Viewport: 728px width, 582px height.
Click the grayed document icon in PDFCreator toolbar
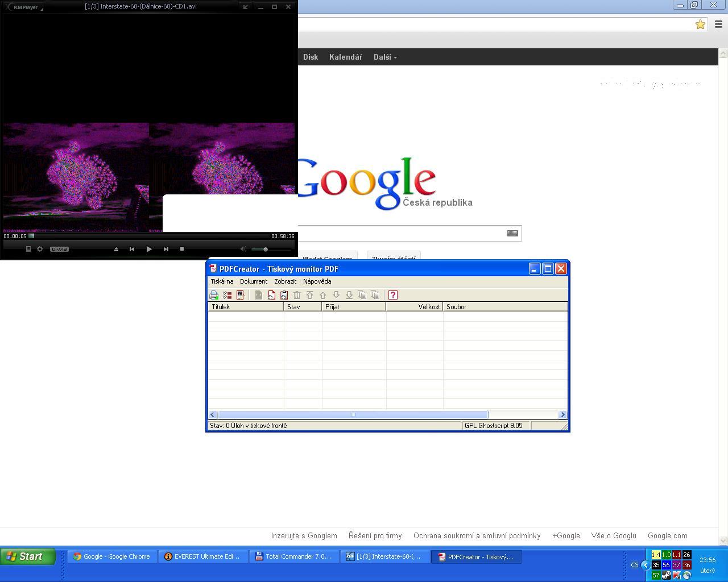(x=258, y=295)
